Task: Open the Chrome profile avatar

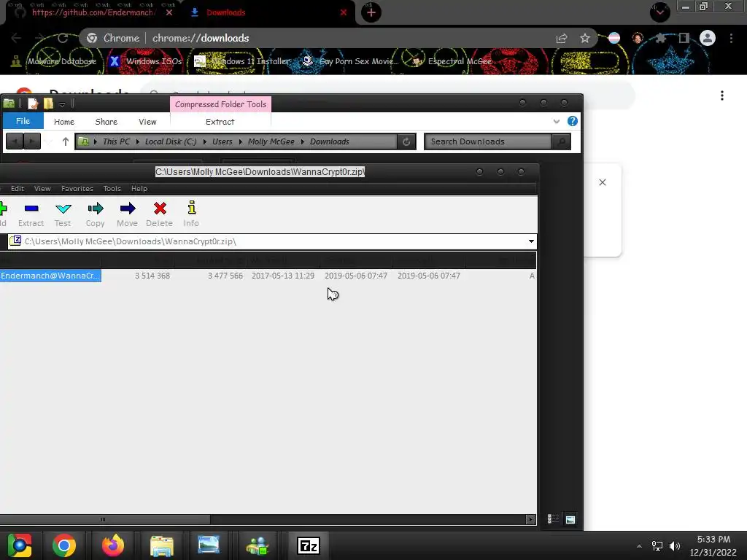Action: click(x=708, y=38)
